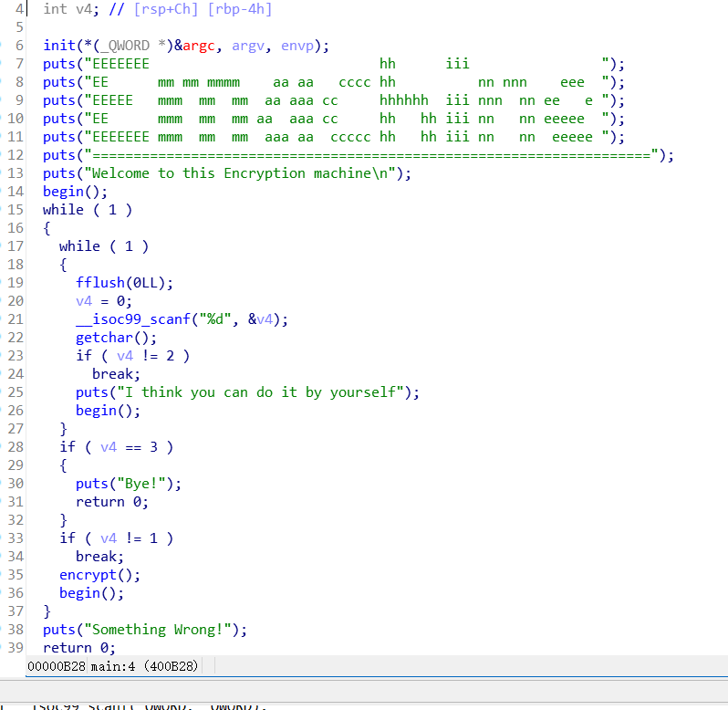Viewport: 728px width, 710px height.
Task: Click v4 in 'if ( v4 != 2 )'
Action: point(125,356)
